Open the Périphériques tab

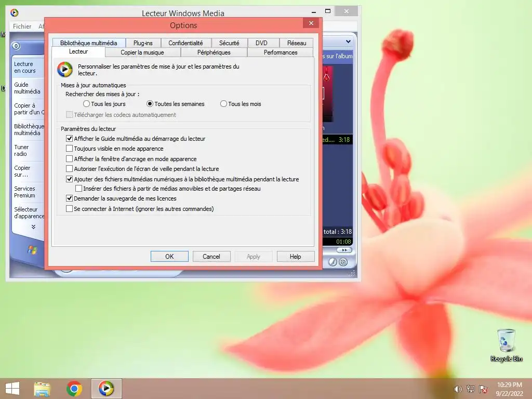[214, 52]
